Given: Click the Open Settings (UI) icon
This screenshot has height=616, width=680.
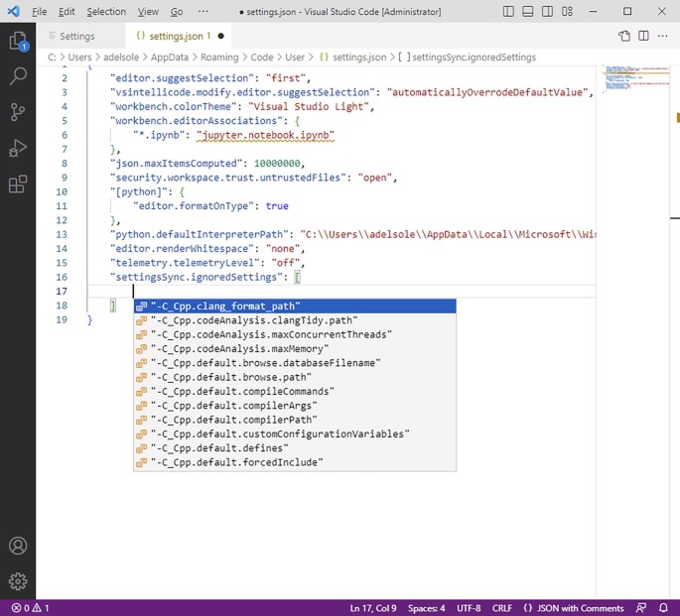Looking at the screenshot, I should [x=624, y=36].
